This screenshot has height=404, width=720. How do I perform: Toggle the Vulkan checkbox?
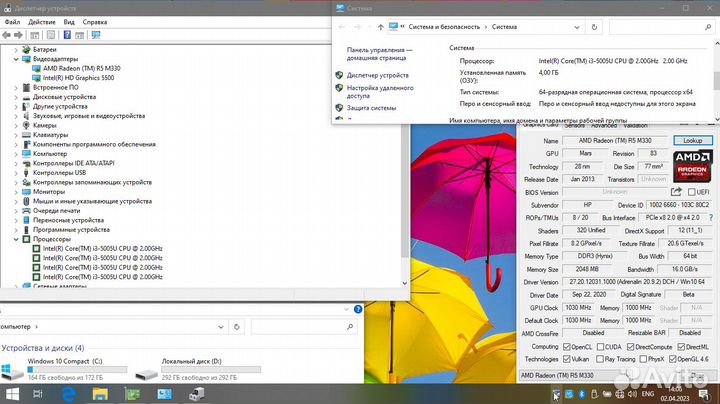click(567, 359)
